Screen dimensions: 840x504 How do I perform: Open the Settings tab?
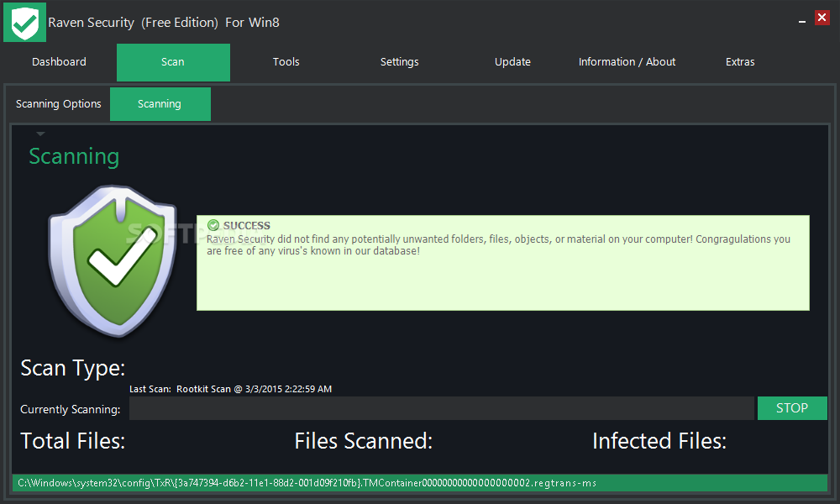click(x=400, y=62)
